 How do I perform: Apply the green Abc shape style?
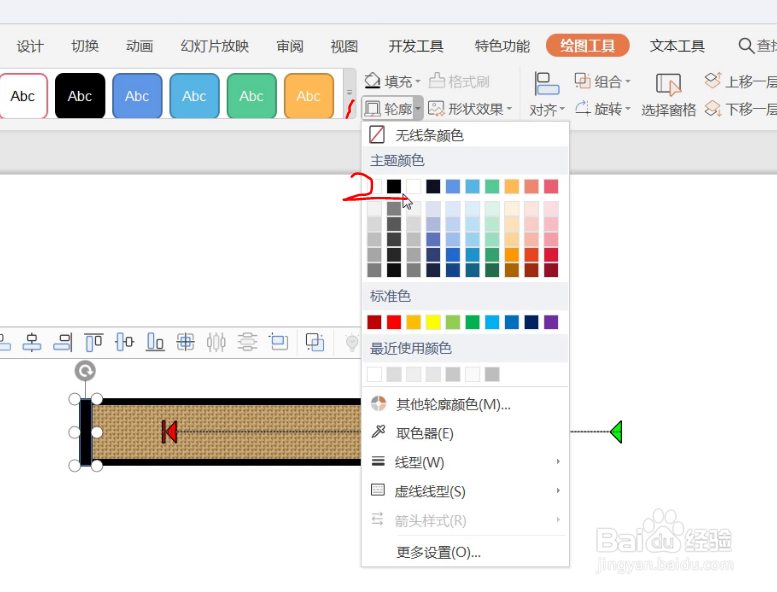tap(252, 96)
